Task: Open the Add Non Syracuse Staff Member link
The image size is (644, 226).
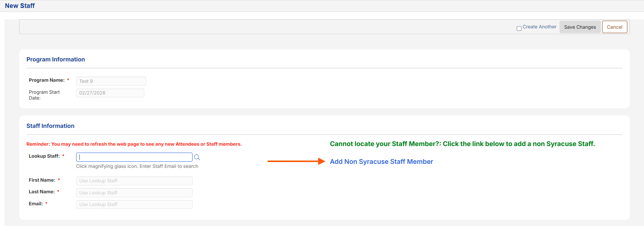Action: point(381,162)
